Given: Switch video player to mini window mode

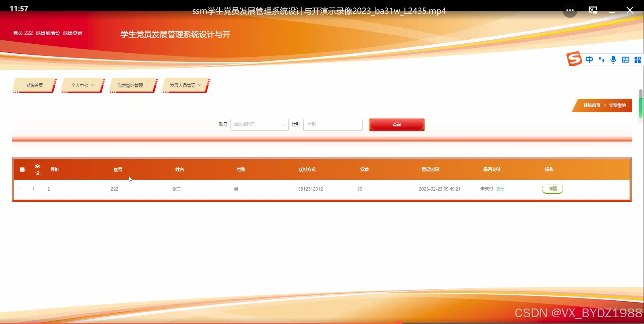Looking at the screenshot, I should [593, 10].
